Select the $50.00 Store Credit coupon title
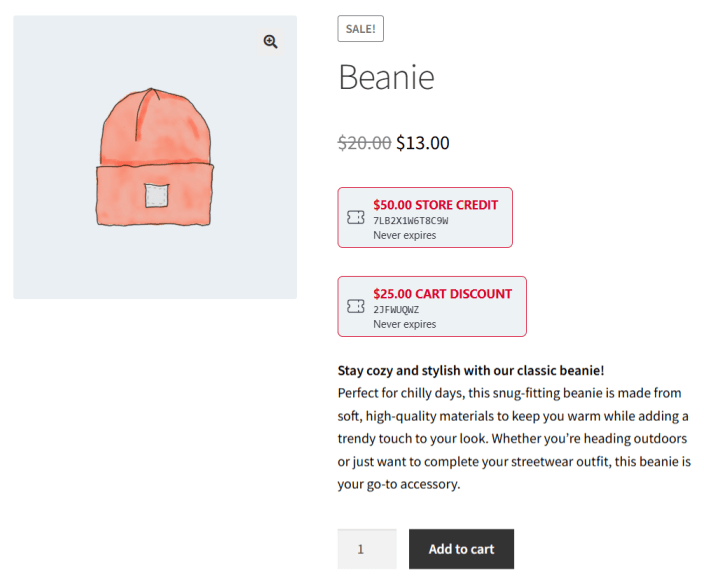This screenshot has width=704, height=582. pos(435,205)
